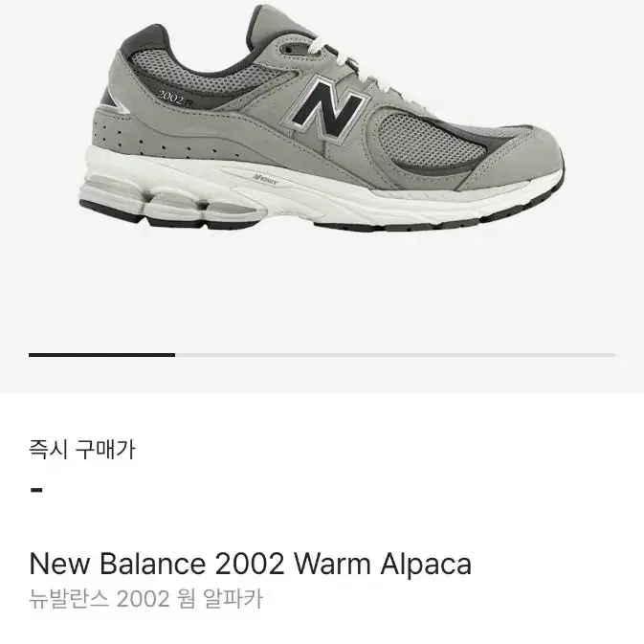Click the reflective heel tab on sneaker
This screenshot has height=644, width=644.
coord(112,101)
